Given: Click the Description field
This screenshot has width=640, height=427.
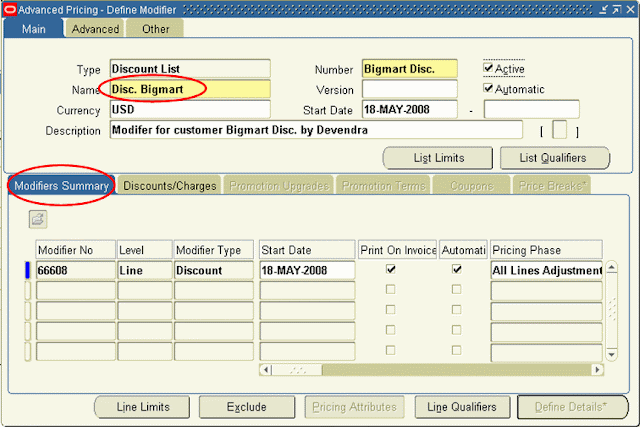Looking at the screenshot, I should 316,130.
